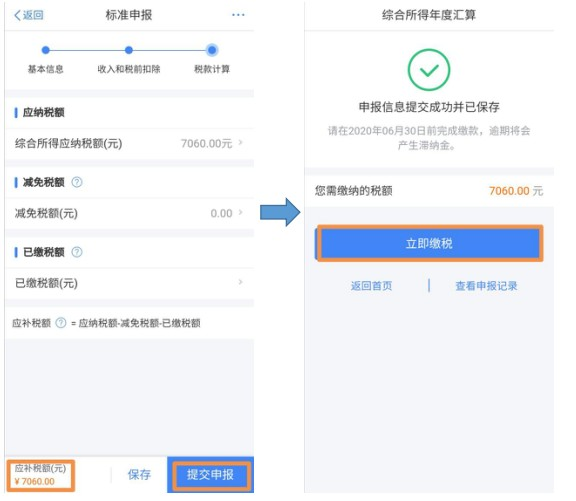Show help for 已缴税额 question icon
Viewport: 576px width, 501px height.
pyautogui.click(x=77, y=252)
